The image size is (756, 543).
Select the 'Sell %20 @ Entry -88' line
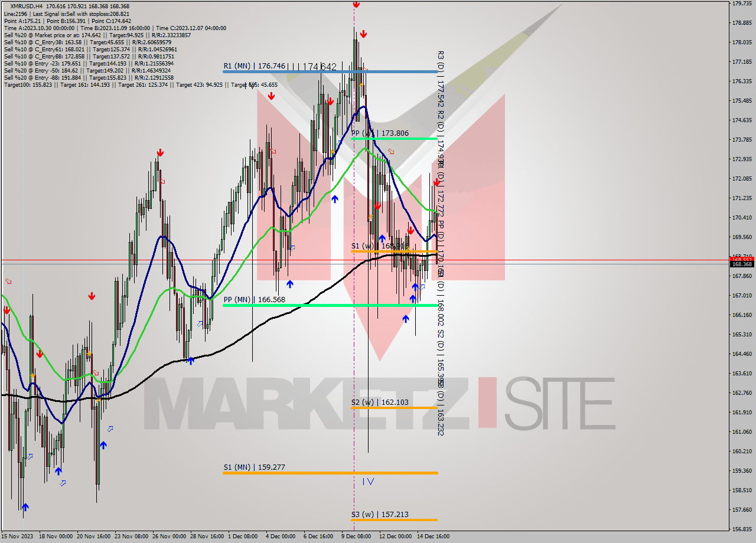pos(88,77)
